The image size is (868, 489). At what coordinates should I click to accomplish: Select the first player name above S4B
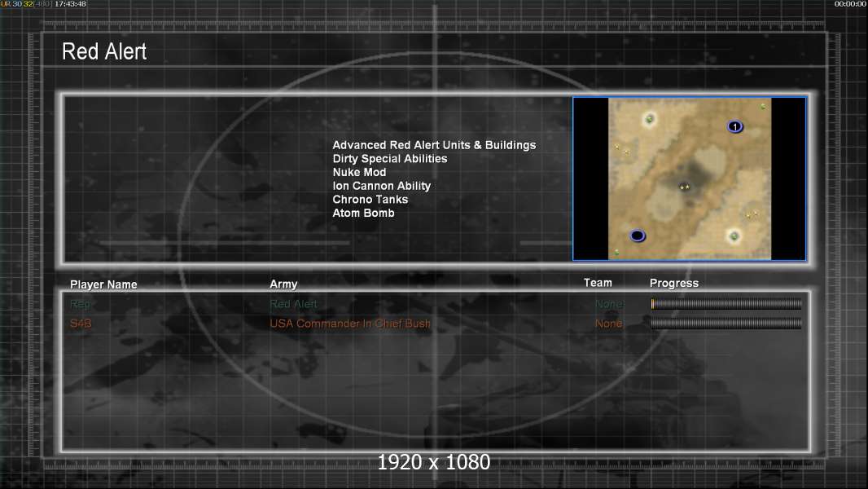(x=80, y=304)
